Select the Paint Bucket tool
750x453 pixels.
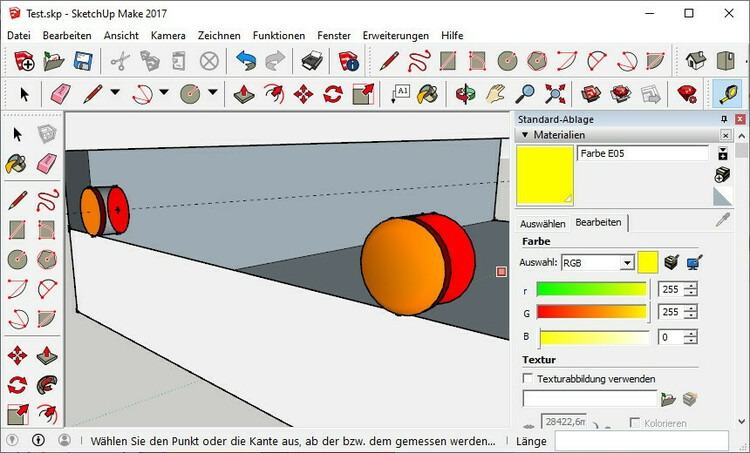click(x=428, y=94)
